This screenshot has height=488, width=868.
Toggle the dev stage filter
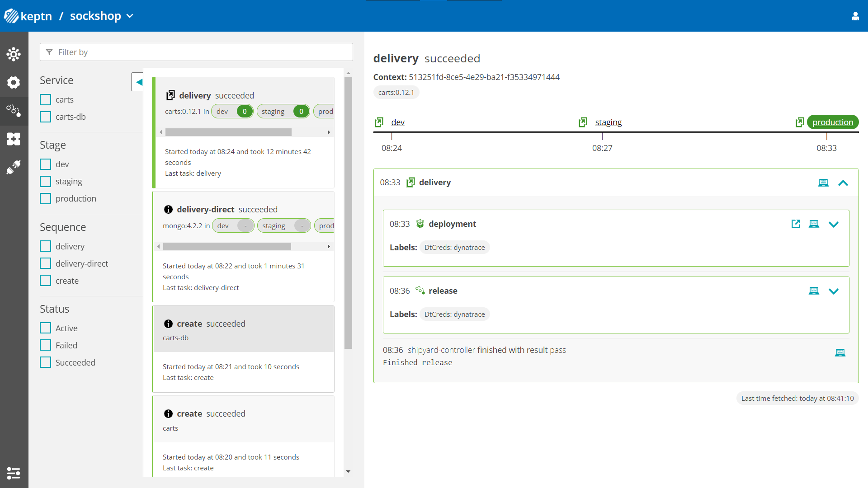[46, 164]
